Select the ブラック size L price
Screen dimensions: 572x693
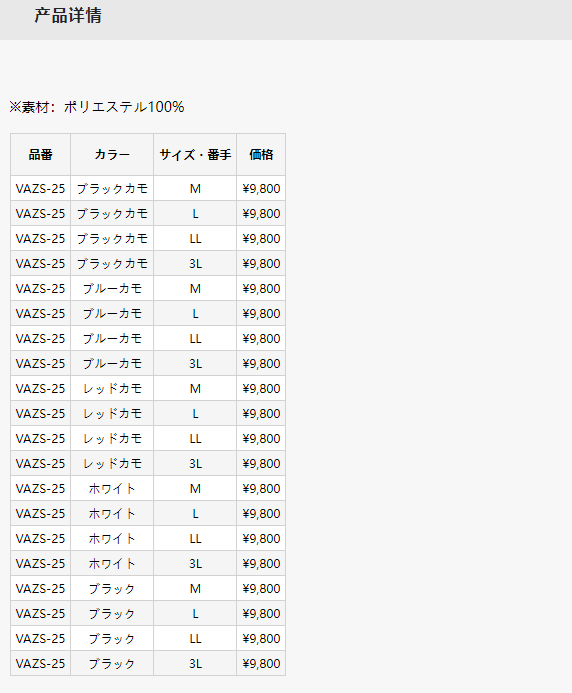pos(261,613)
